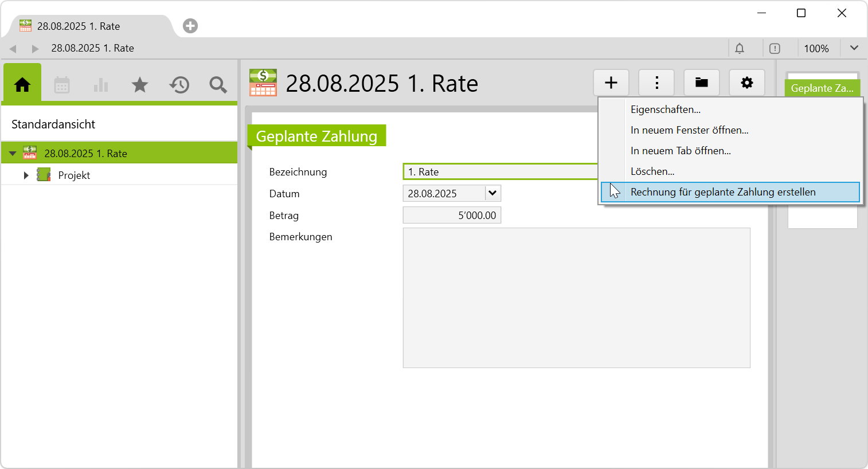Click the plus add button in header
Viewport: 868px width, 469px height.
pyautogui.click(x=611, y=83)
